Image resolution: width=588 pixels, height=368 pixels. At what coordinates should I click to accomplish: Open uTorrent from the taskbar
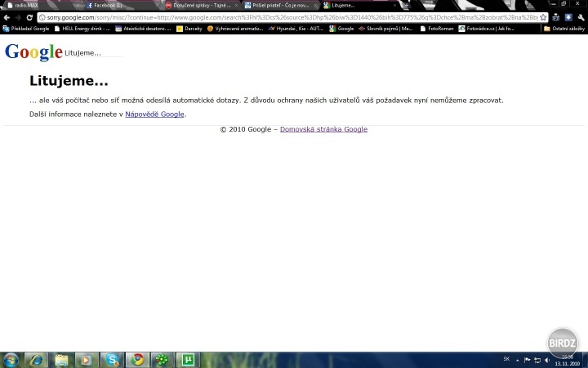(188, 360)
